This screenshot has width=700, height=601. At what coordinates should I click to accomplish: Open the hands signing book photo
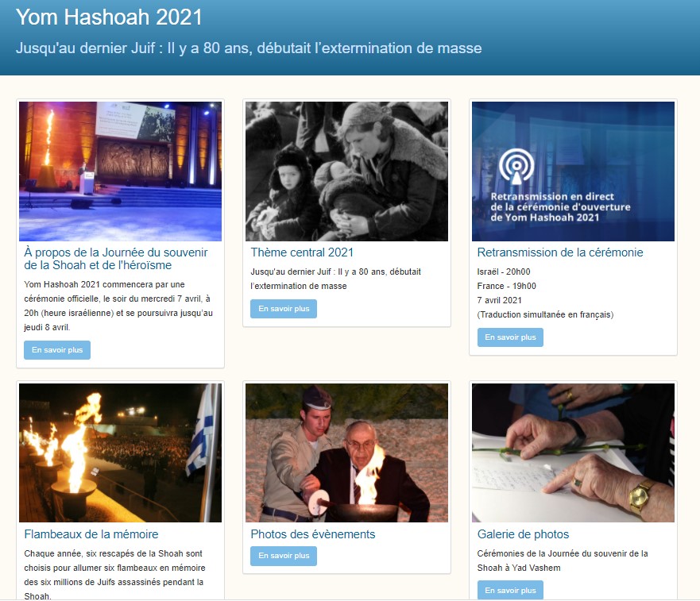[x=573, y=453]
